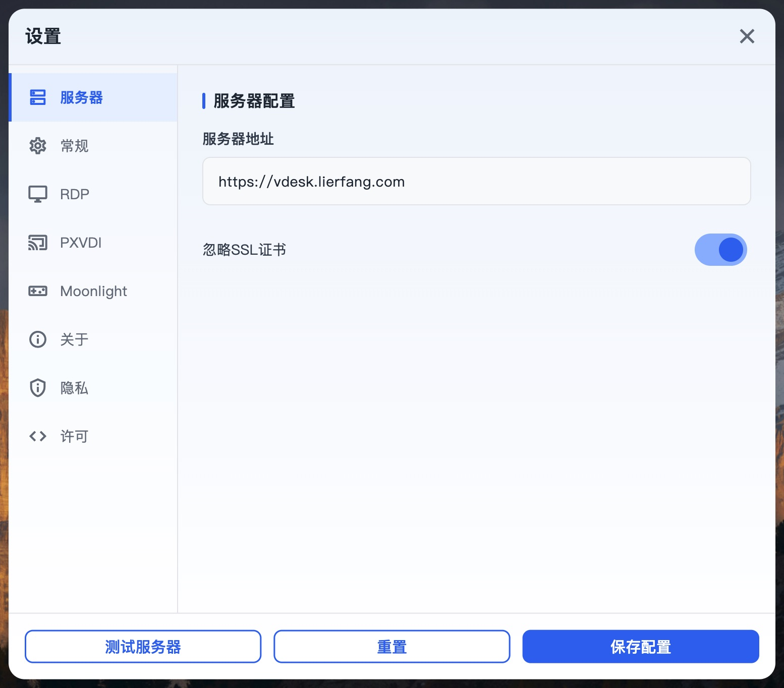Click the 保存配置 button

[641, 647]
